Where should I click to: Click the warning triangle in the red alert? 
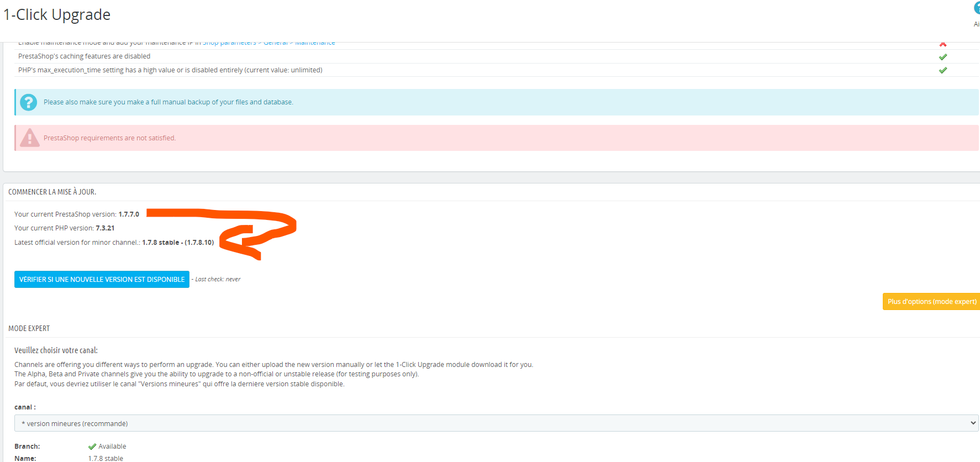[x=30, y=138]
